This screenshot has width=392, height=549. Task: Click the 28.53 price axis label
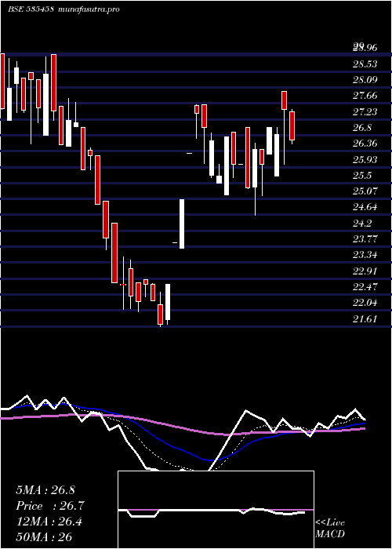tap(365, 64)
